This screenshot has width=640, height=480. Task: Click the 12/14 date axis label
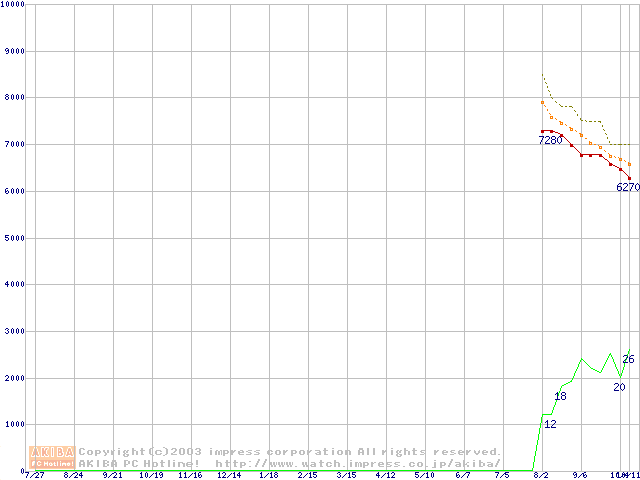(x=229, y=475)
